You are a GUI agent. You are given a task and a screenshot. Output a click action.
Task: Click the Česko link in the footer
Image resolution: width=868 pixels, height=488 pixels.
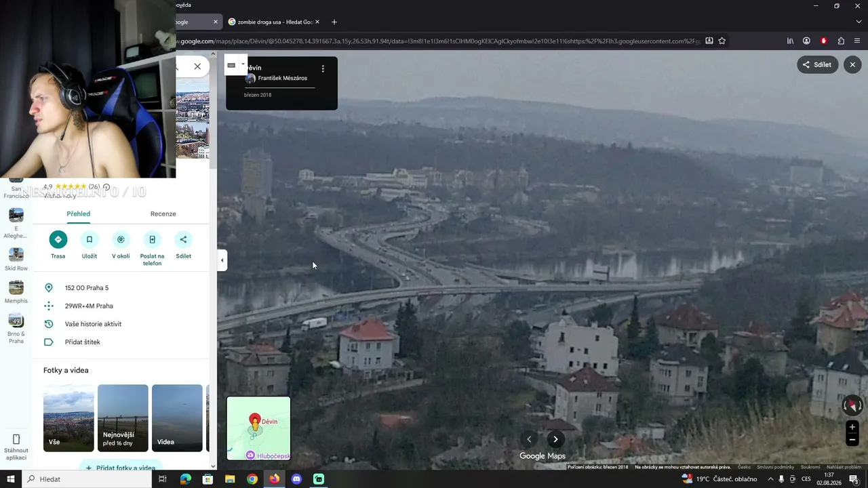click(x=745, y=467)
